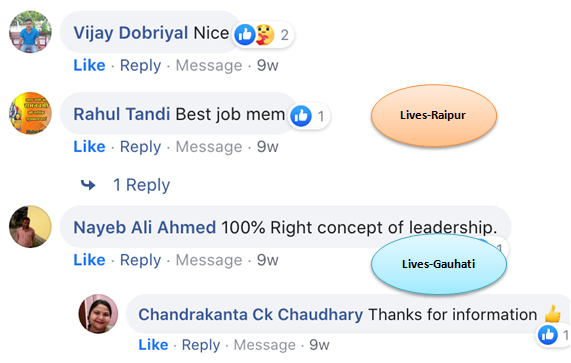
Task: Message Rahul Tandi from his comment
Action: point(209,147)
